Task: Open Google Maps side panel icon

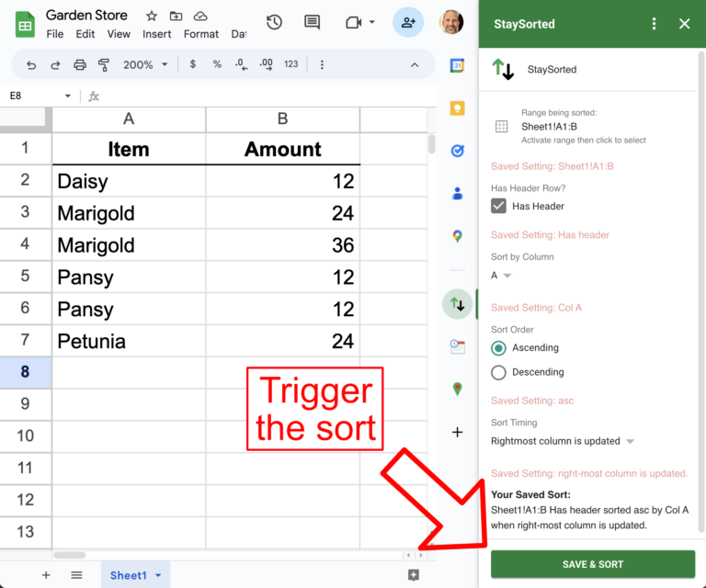Action: click(x=458, y=236)
